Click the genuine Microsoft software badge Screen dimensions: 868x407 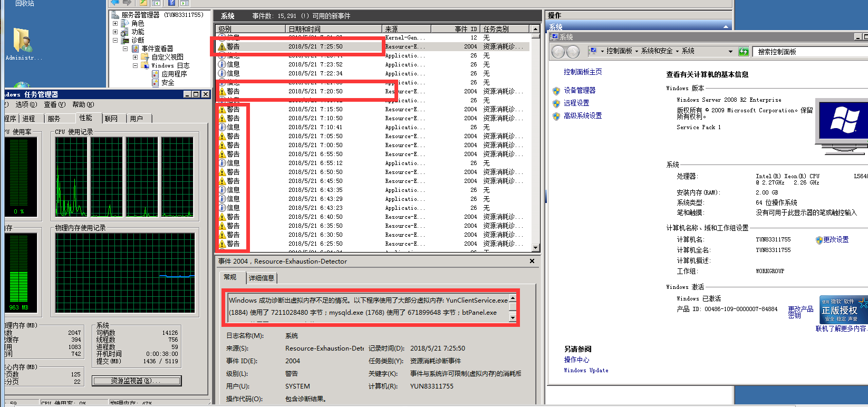pos(844,309)
